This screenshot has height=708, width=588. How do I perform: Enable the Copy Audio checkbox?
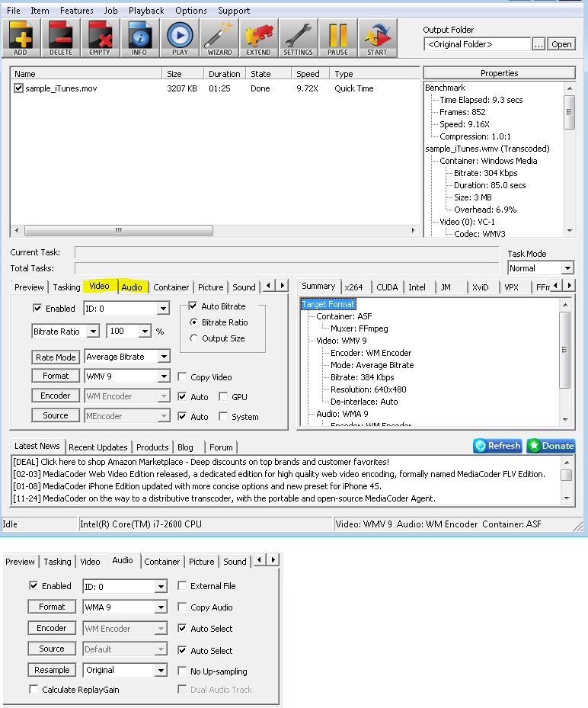[182, 607]
